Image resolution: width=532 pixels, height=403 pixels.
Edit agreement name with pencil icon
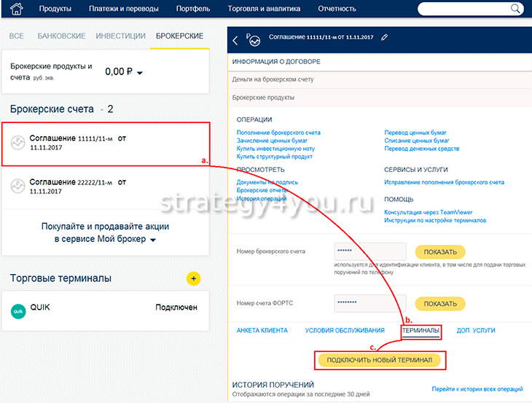click(384, 37)
